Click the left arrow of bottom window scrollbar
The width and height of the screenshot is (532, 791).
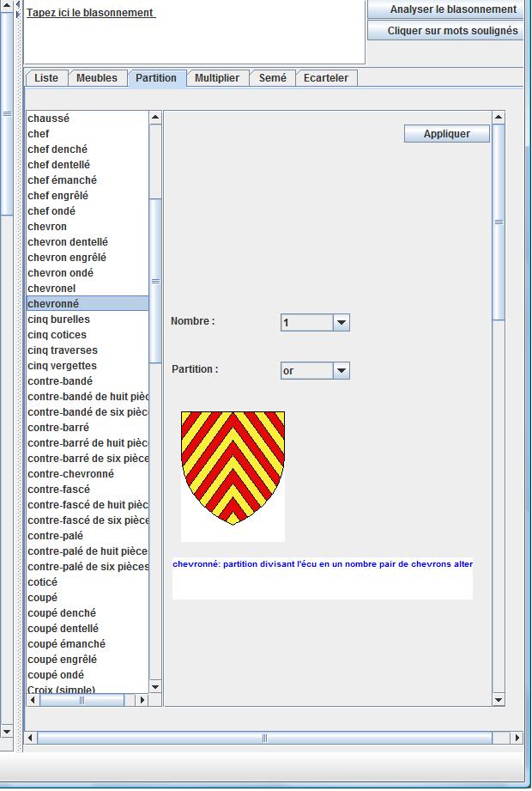tap(31, 738)
